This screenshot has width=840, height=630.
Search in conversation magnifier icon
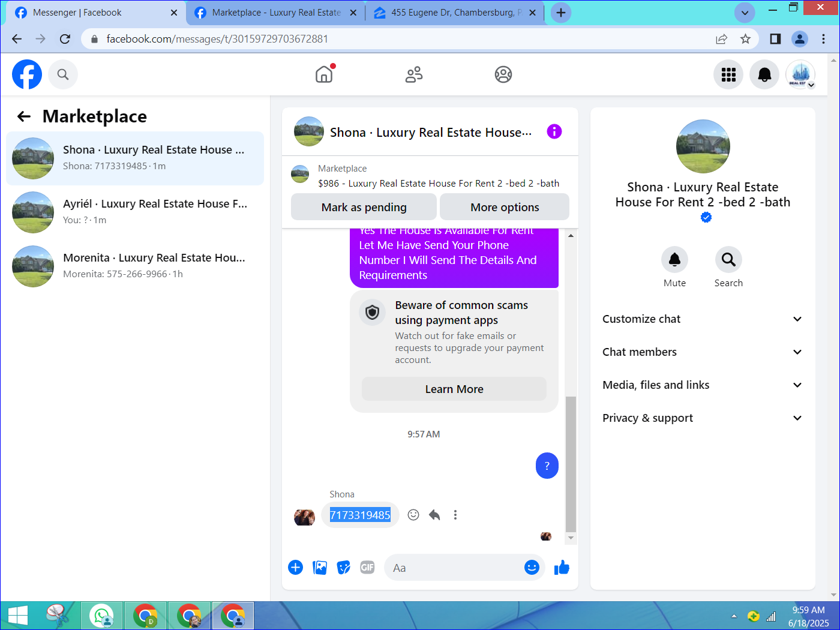728,260
